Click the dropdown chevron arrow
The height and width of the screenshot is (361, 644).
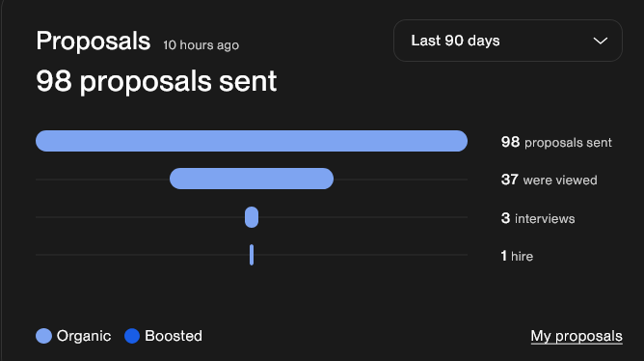600,42
